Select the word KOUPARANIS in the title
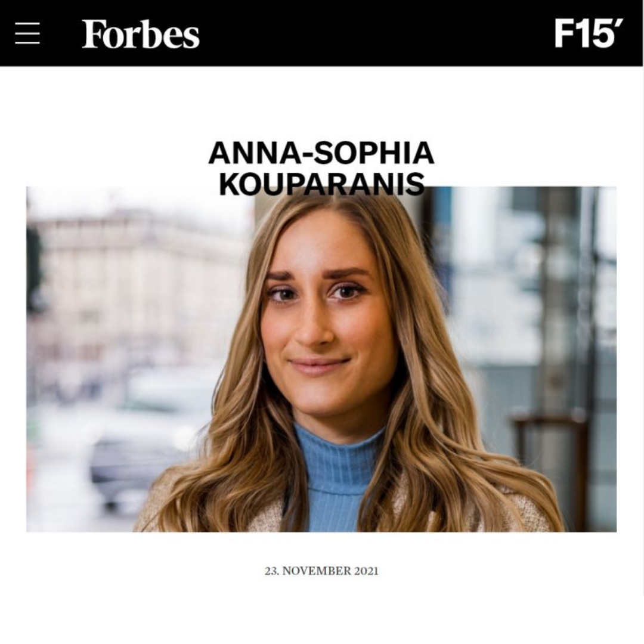The height and width of the screenshot is (644, 644). tap(321, 184)
